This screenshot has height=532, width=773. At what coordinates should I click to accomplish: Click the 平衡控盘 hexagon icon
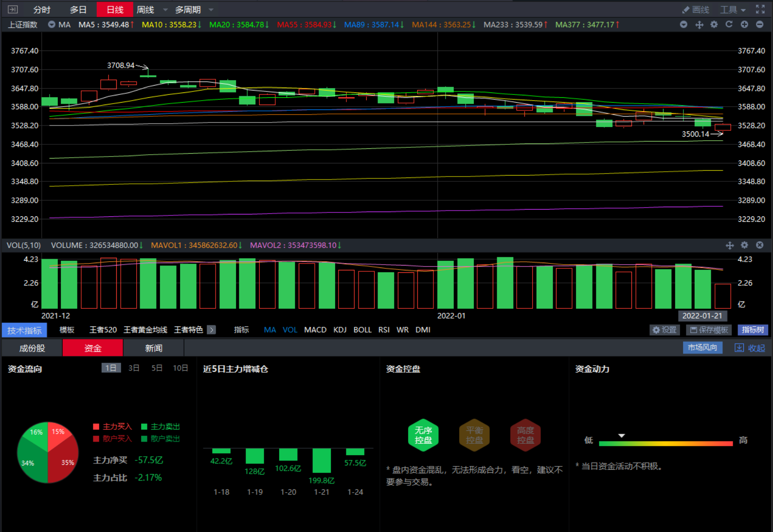474,435
